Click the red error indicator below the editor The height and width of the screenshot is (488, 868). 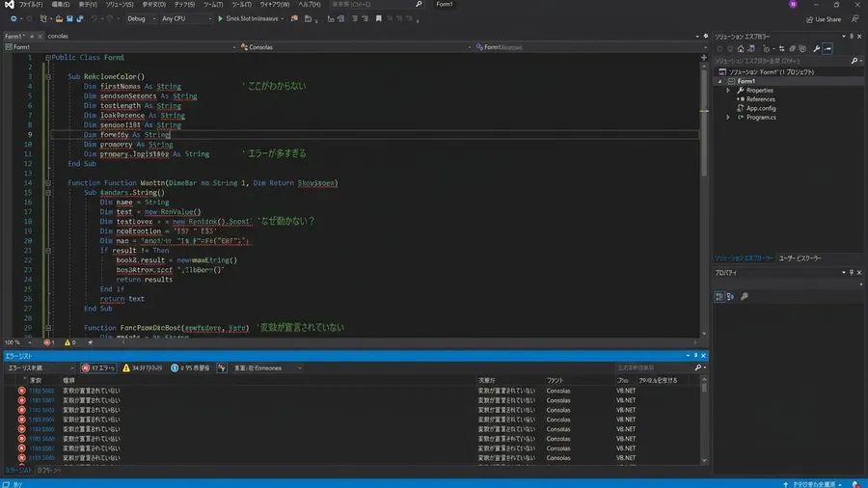click(49, 342)
